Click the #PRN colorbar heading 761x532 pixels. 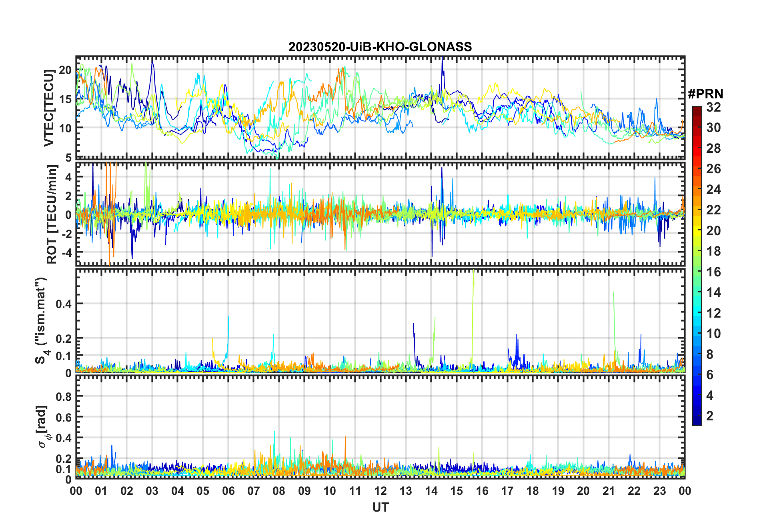click(705, 94)
